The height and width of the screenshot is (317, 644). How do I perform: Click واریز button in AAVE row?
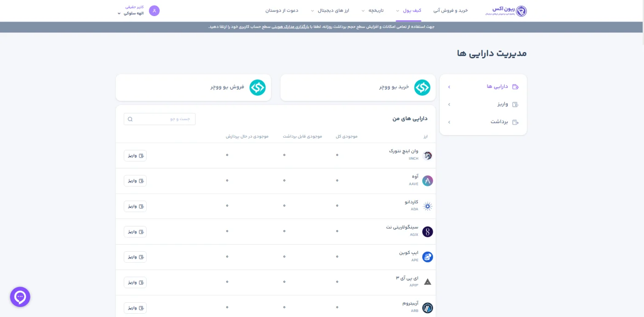pos(135,181)
